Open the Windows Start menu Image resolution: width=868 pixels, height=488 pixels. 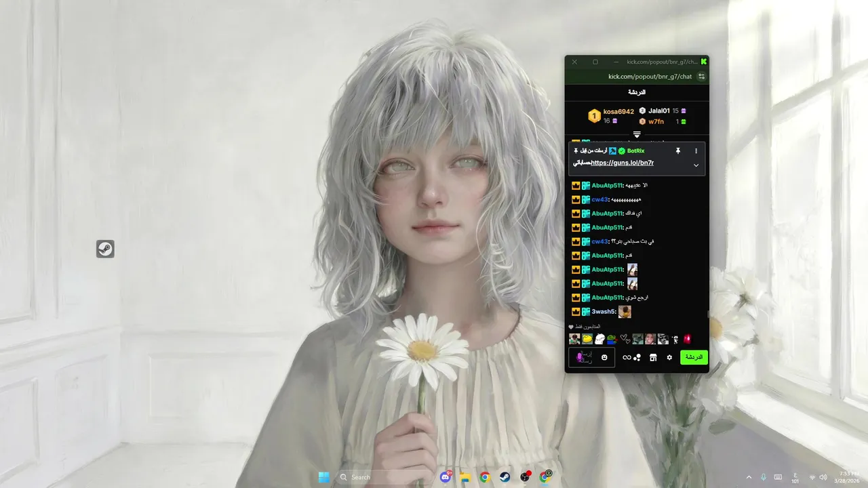324,477
